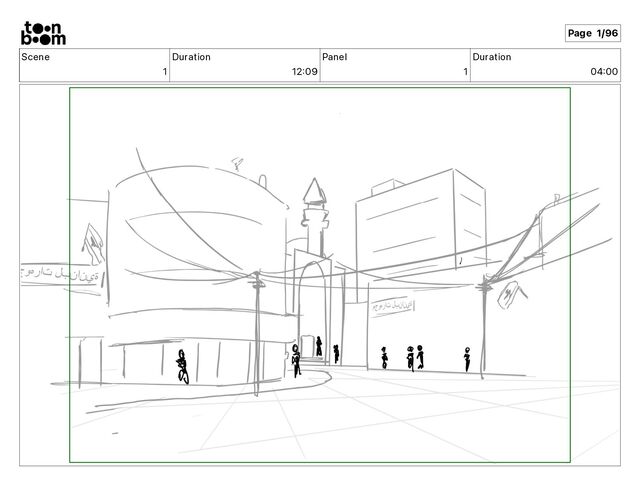Click the small Arabic sign right of archway
The height and width of the screenshot is (495, 640).
point(392,305)
